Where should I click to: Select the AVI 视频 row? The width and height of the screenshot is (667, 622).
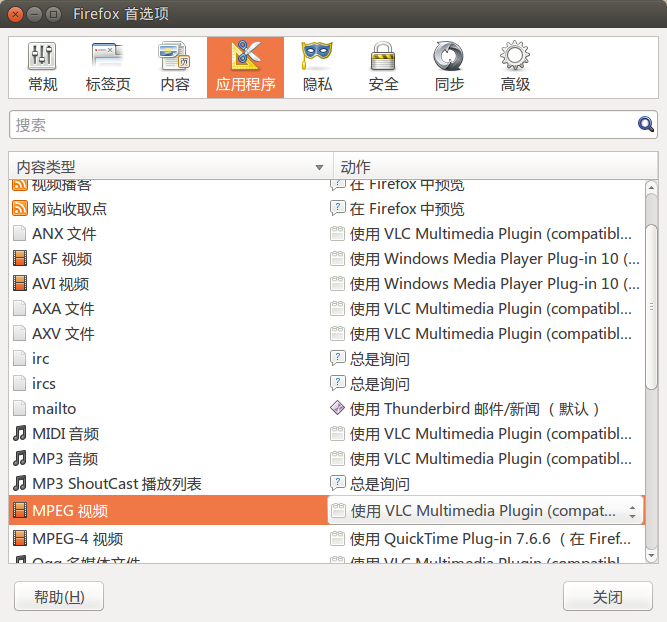click(327, 284)
